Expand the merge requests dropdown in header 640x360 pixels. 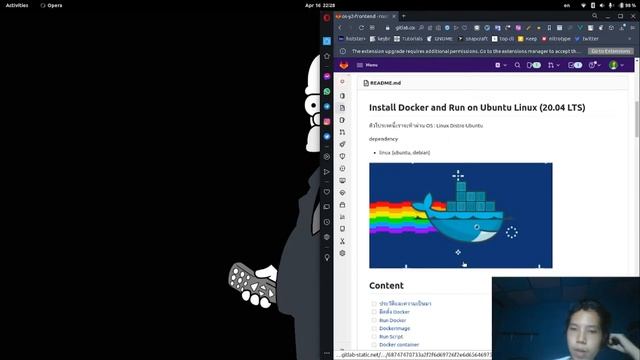pyautogui.click(x=553, y=65)
